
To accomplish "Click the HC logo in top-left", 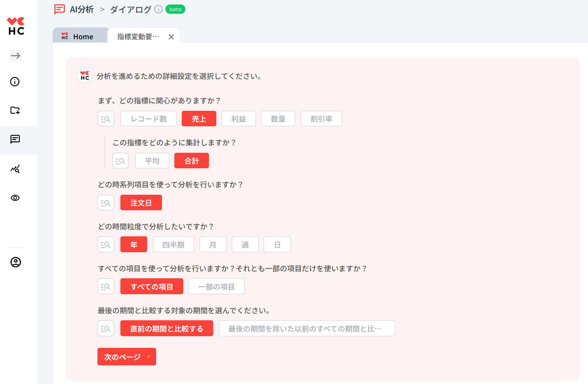I will tap(16, 26).
